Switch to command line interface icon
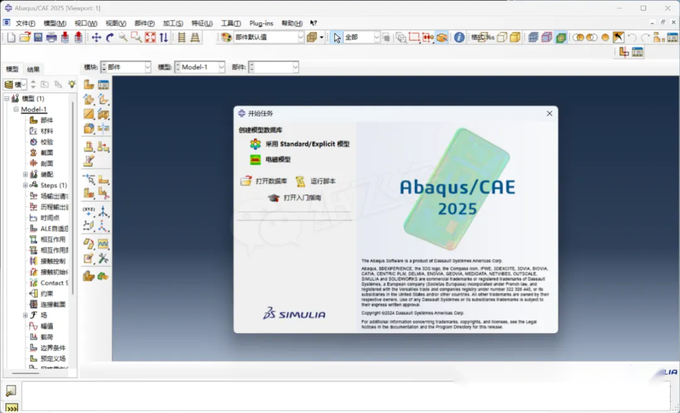The width and height of the screenshot is (680, 413). tap(11, 407)
